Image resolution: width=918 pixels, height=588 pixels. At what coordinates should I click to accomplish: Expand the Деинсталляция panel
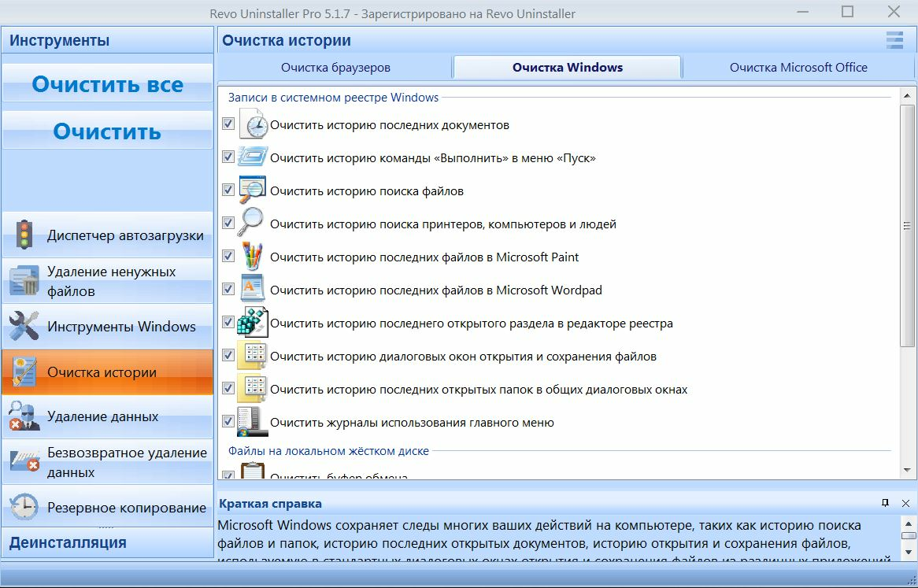tap(108, 542)
